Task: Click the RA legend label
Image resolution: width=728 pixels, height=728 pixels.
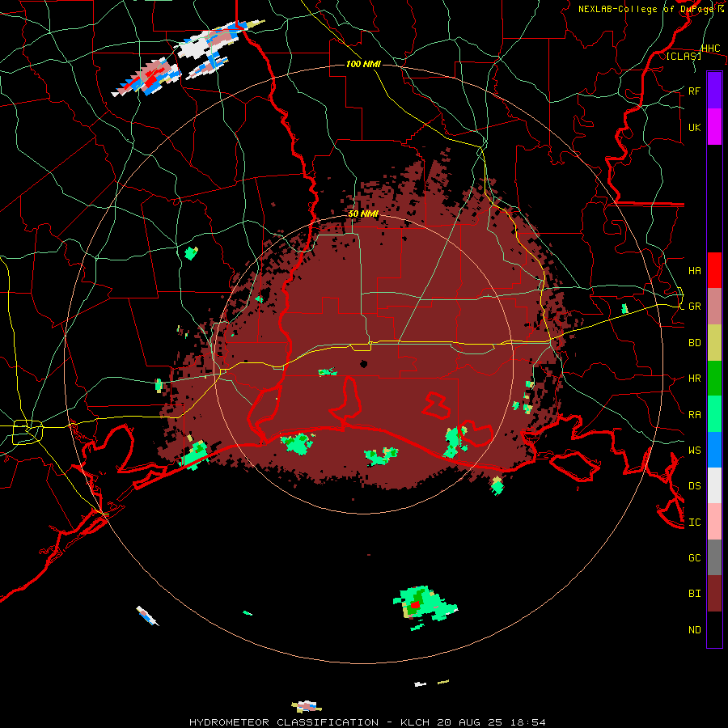Action: (x=695, y=414)
